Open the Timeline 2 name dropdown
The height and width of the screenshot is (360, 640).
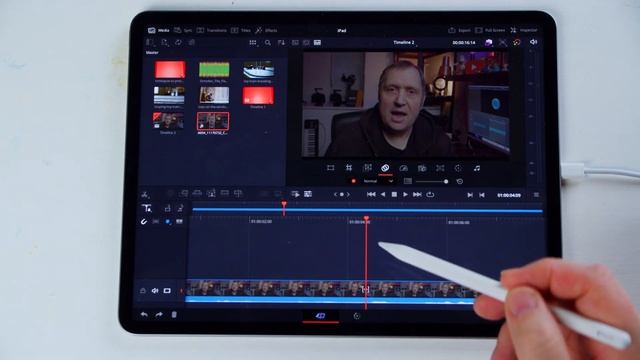coord(405,42)
